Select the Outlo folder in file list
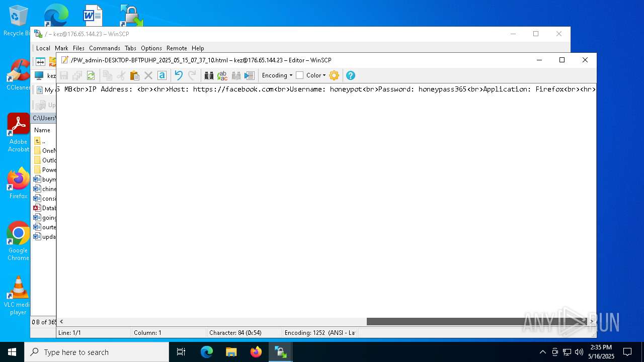The width and height of the screenshot is (644, 362). tap(45, 160)
